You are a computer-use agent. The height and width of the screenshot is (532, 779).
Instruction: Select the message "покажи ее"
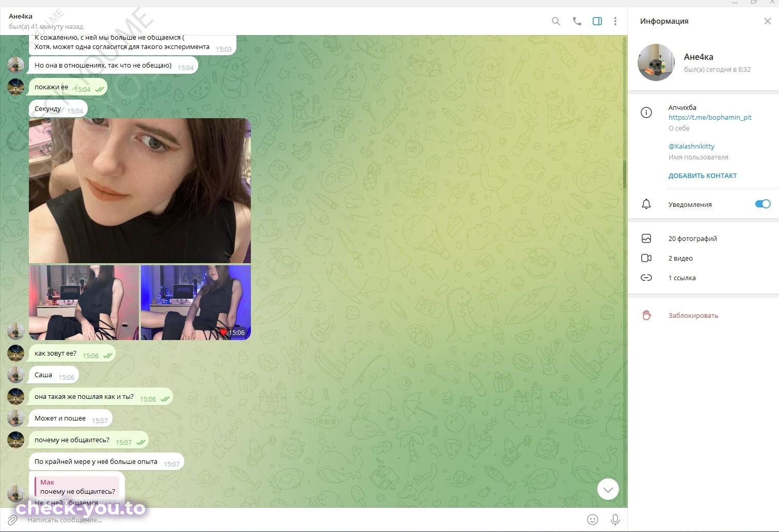[x=68, y=87]
